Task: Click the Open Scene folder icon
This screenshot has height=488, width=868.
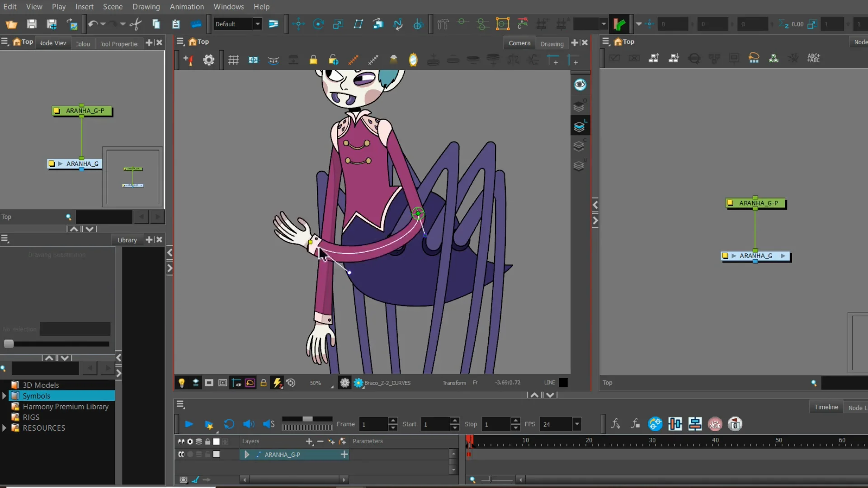Action: point(11,24)
